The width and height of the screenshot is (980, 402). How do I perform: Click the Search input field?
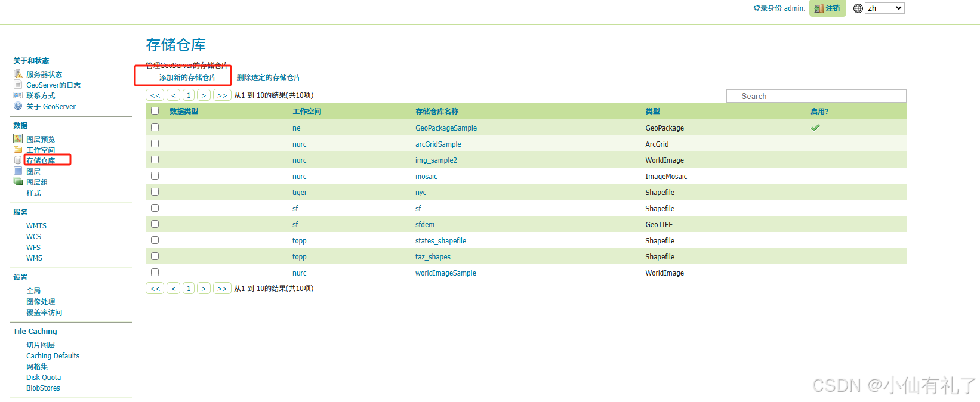[816, 96]
